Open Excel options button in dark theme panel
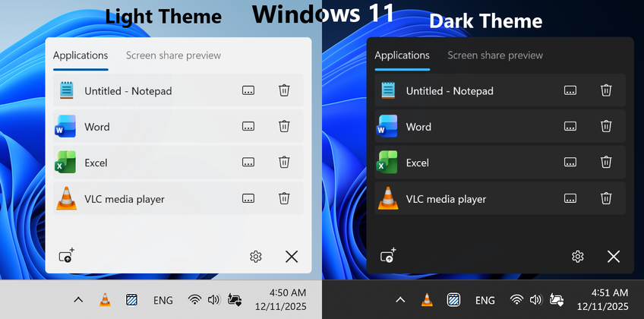Viewport: 644px width, 319px height. pyautogui.click(x=570, y=163)
